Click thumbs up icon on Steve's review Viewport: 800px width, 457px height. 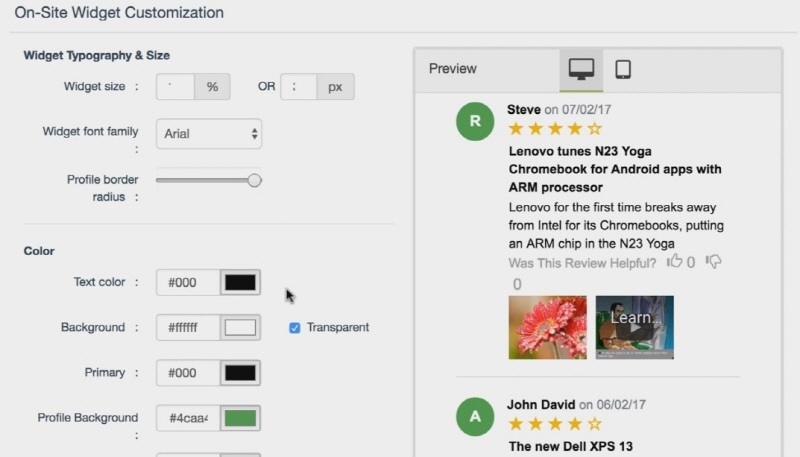coord(674,261)
